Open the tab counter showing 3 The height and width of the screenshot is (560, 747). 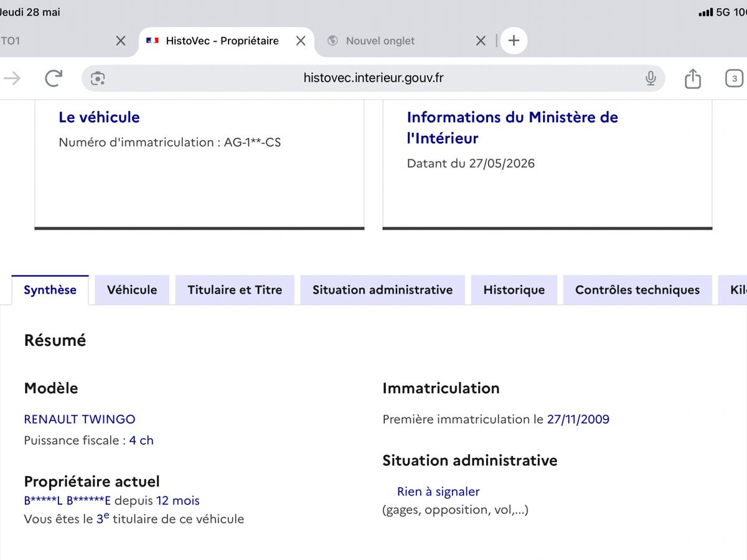pyautogui.click(x=735, y=78)
